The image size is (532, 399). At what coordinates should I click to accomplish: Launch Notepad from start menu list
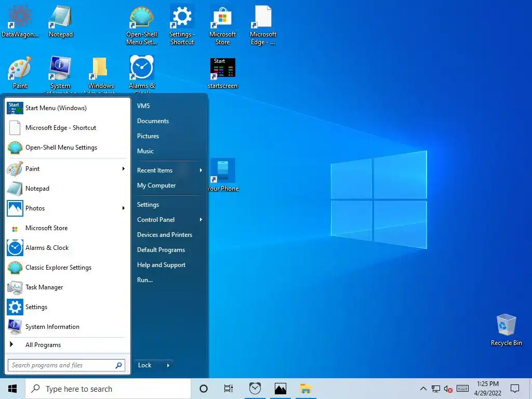67,188
